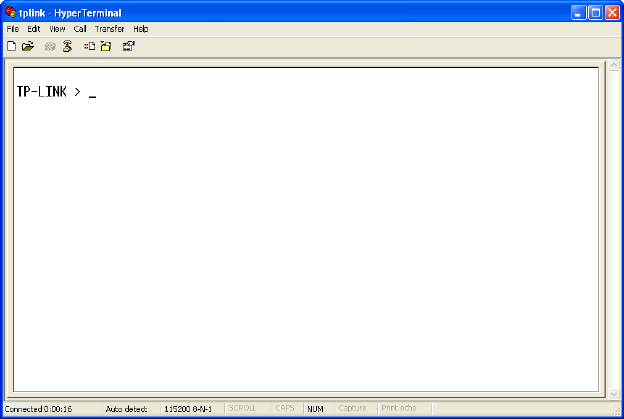Screen dimensions: 624x419
Task: Open the View menu
Action: click(x=57, y=29)
